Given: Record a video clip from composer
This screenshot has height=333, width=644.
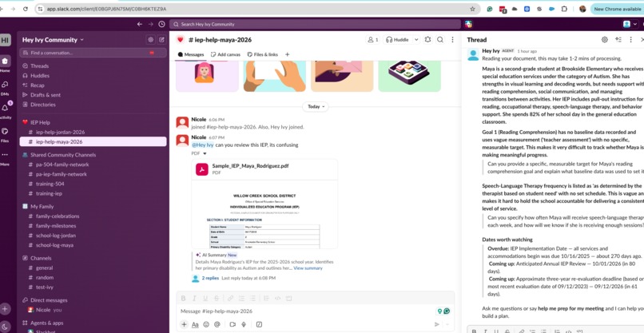Looking at the screenshot, I should [x=233, y=324].
